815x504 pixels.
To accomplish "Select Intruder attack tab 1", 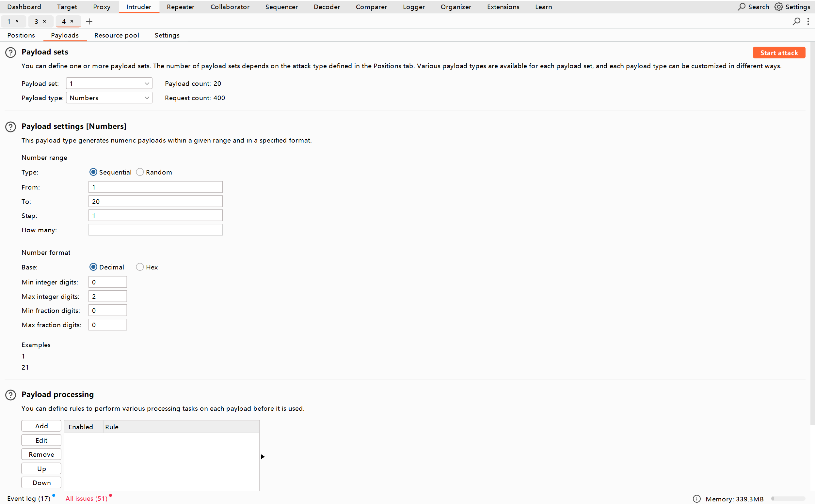I will pyautogui.click(x=9, y=21).
